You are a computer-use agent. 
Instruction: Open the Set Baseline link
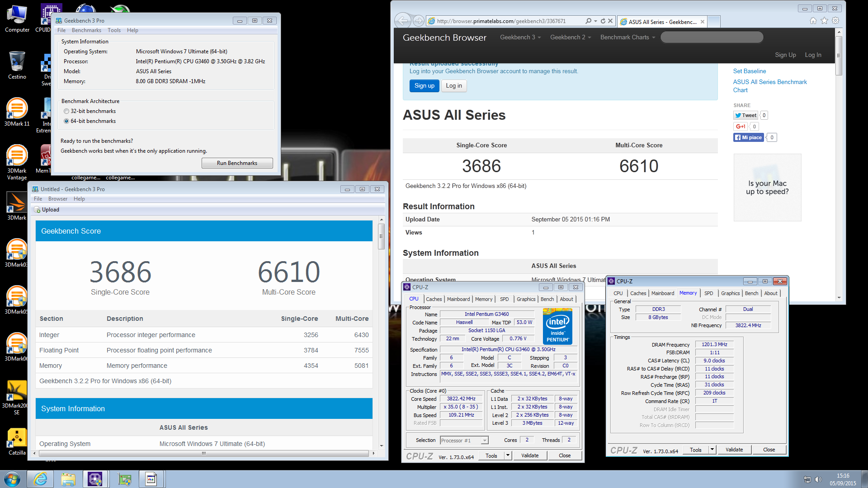(749, 71)
